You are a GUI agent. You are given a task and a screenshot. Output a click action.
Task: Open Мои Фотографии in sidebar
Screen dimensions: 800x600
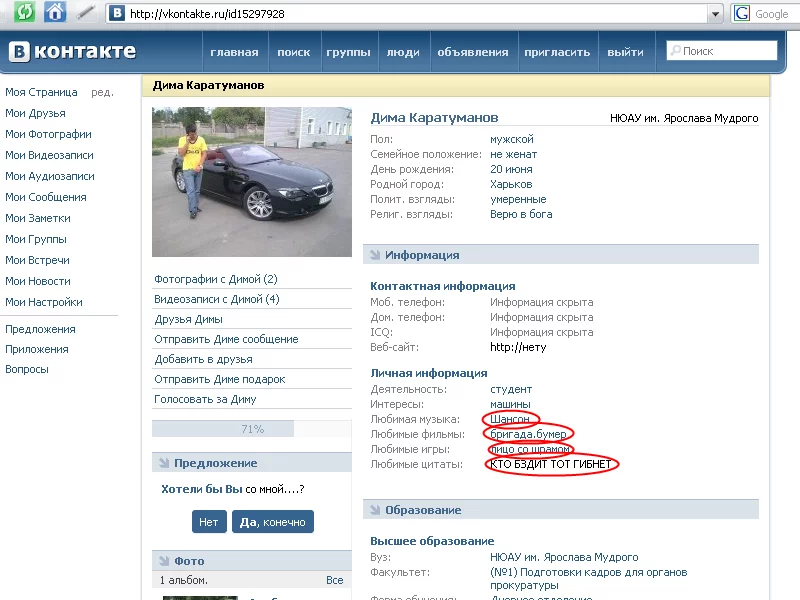(x=48, y=134)
